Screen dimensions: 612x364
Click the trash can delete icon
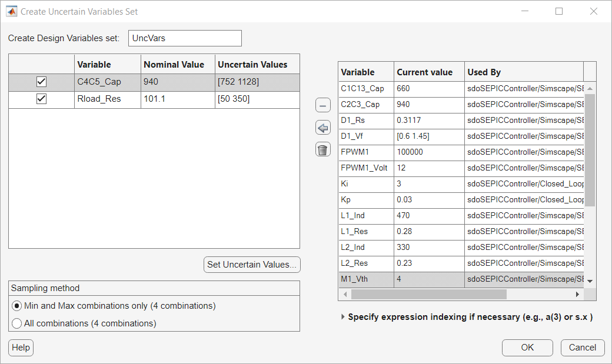(x=323, y=149)
